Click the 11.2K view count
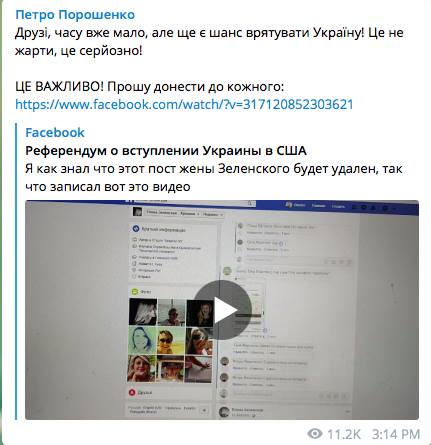This screenshot has height=445, width=431. tap(344, 434)
